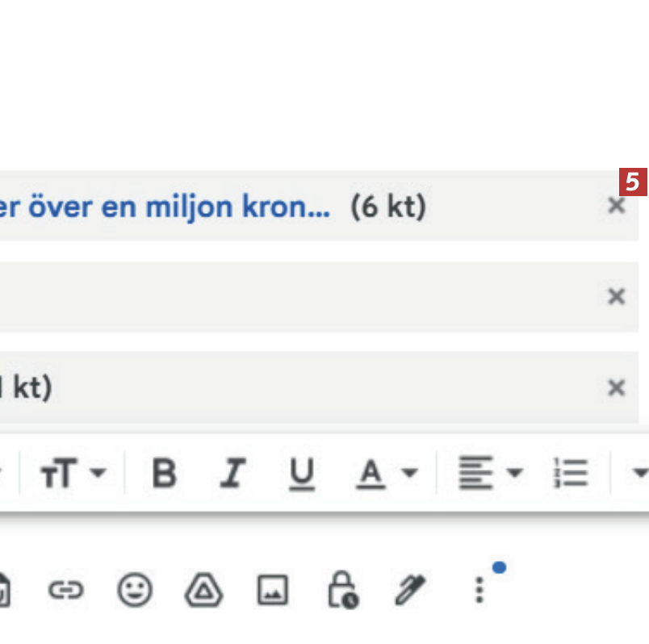The width and height of the screenshot is (649, 644).
Task: Open more options three-dot menu
Action: pyautogui.click(x=479, y=592)
